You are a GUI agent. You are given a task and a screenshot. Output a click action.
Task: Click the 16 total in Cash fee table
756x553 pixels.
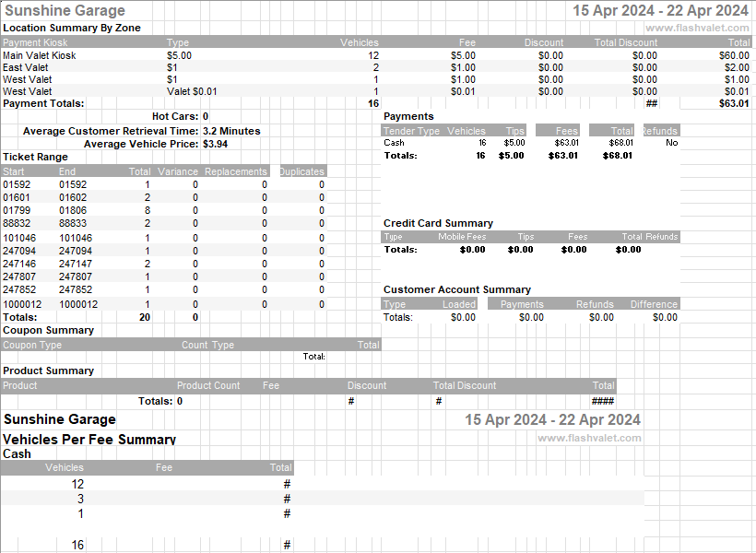77,545
